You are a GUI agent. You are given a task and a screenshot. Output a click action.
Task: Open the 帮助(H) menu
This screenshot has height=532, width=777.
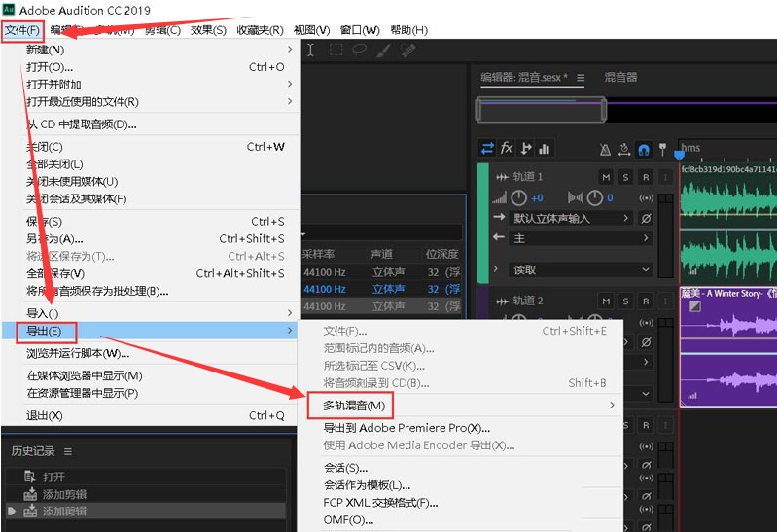(x=408, y=31)
